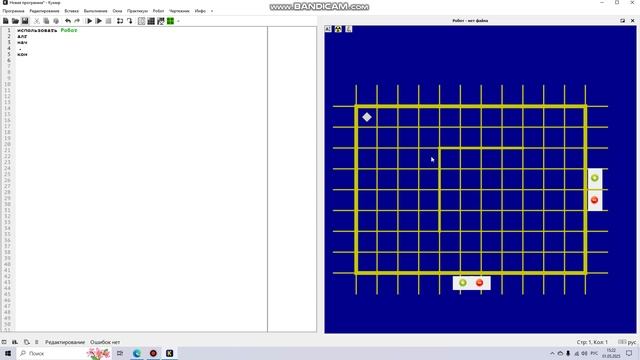Click second status bar layout icon

tap(15, 342)
